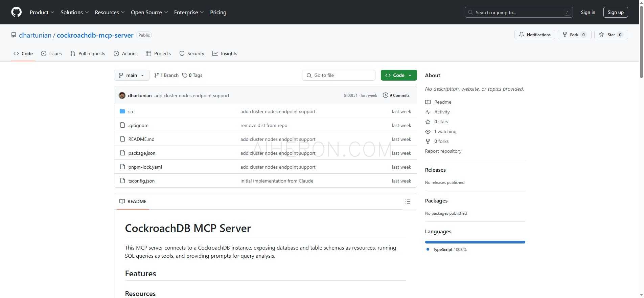Open the tsconfig.json file name
The height and width of the screenshot is (298, 644).
[x=141, y=181]
